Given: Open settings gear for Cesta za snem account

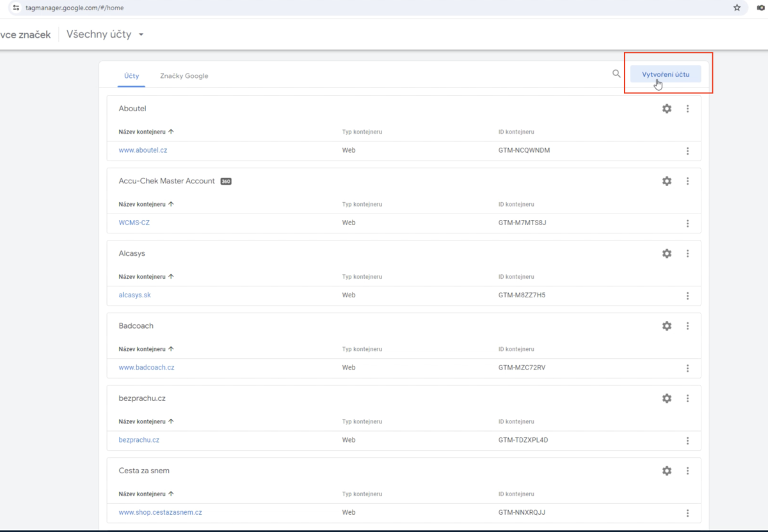Looking at the screenshot, I should [x=667, y=471].
